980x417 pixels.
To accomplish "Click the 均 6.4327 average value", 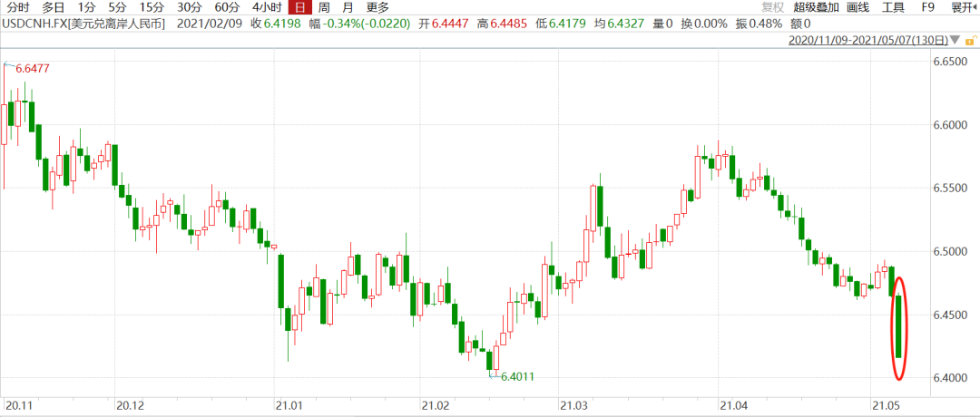I will (x=620, y=24).
